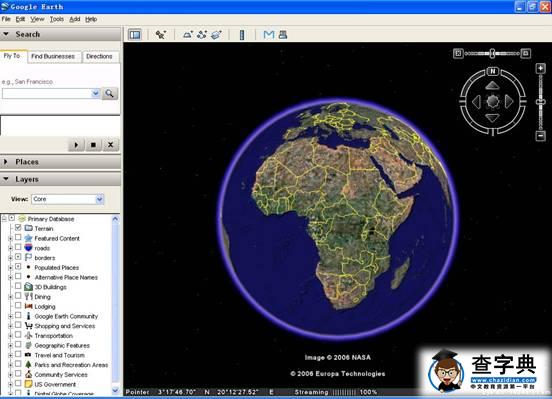The width and height of the screenshot is (552, 399).
Task: Click the search magnifier button
Action: [x=109, y=93]
